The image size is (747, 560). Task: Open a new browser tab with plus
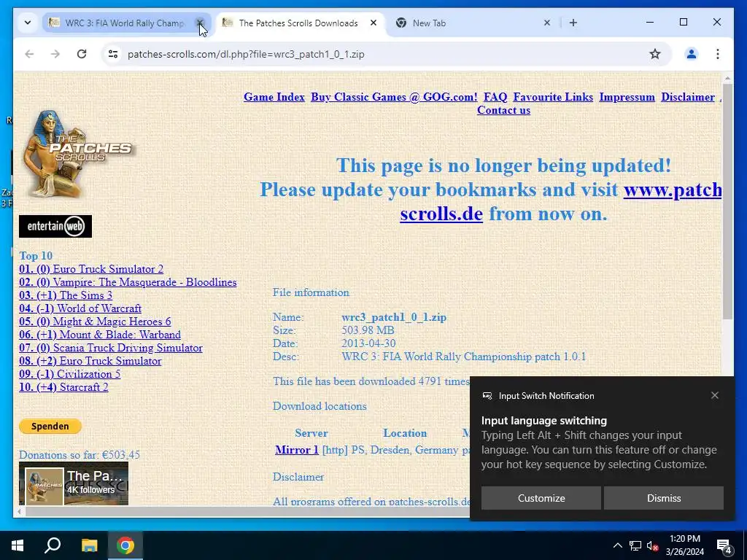(x=573, y=23)
